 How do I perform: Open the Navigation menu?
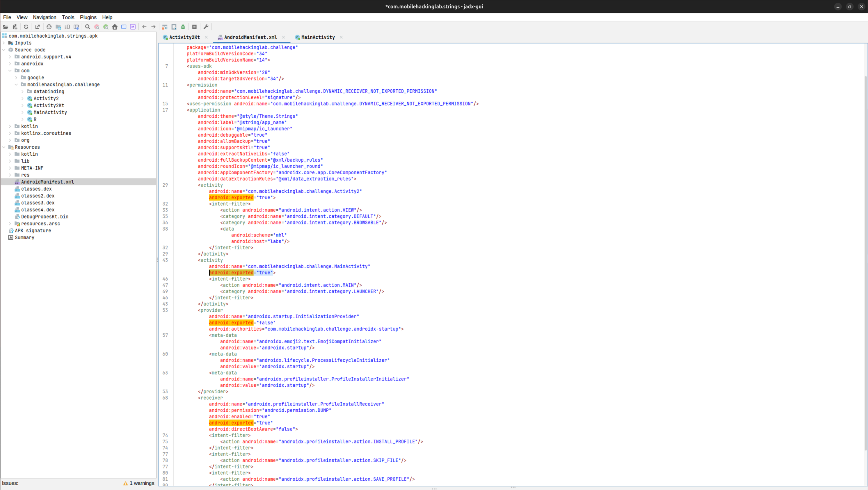click(45, 17)
